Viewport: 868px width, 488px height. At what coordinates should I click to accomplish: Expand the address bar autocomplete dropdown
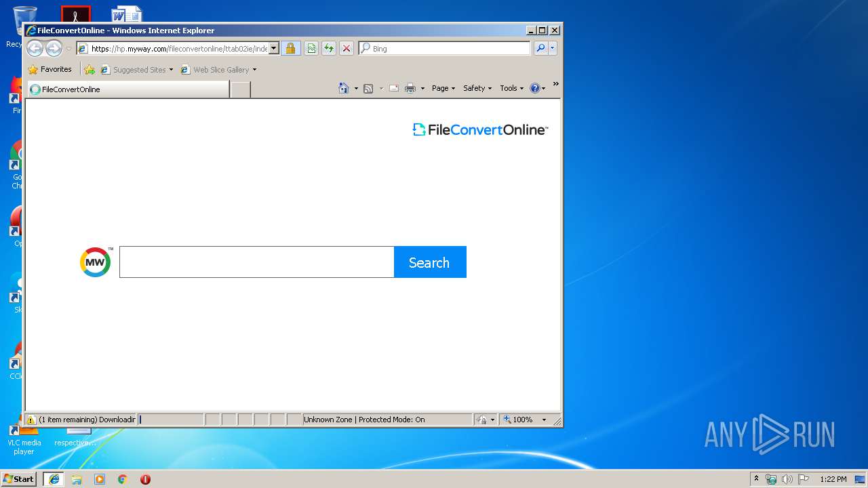[x=274, y=49]
